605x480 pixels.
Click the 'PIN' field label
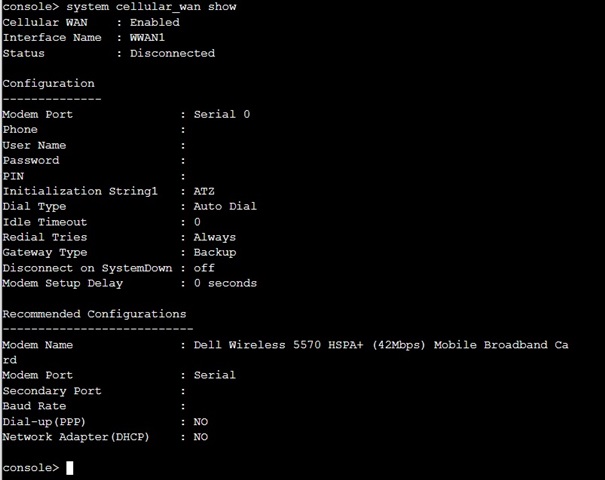[x=13, y=176]
